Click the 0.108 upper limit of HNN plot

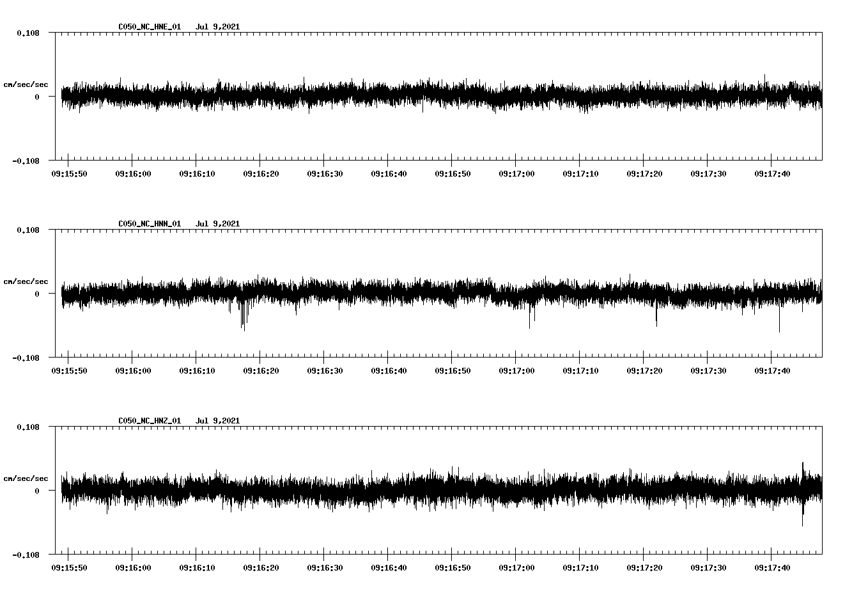(x=28, y=230)
